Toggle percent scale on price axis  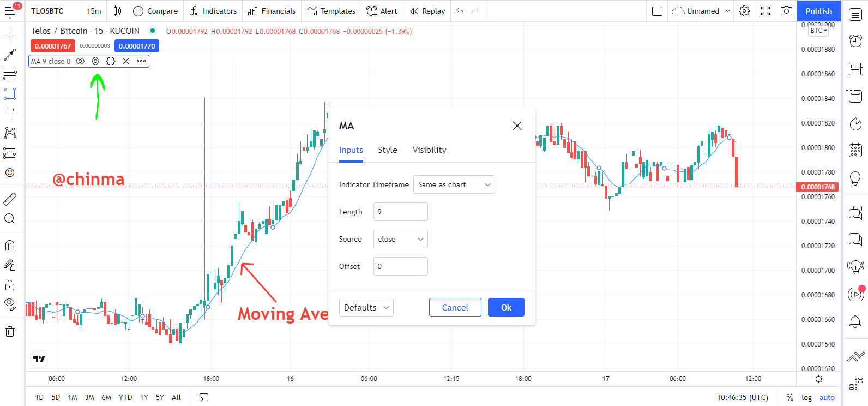click(789, 397)
